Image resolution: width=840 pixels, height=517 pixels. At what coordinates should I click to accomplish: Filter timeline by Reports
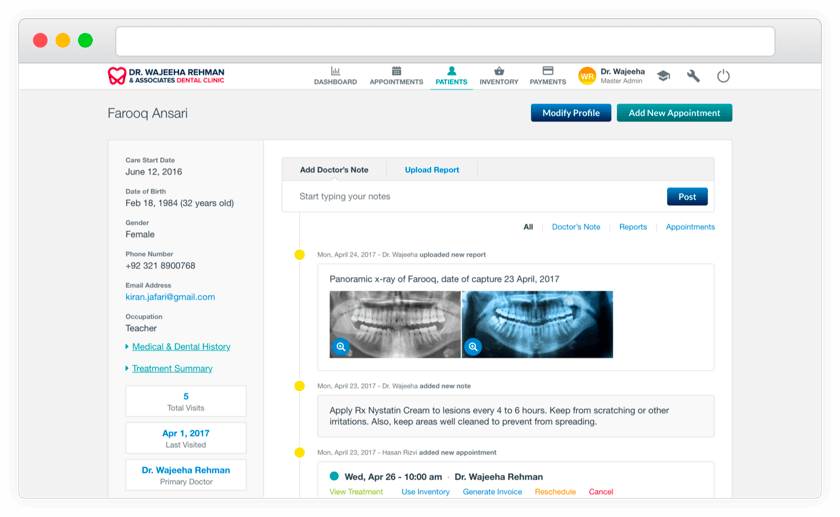[x=633, y=227]
